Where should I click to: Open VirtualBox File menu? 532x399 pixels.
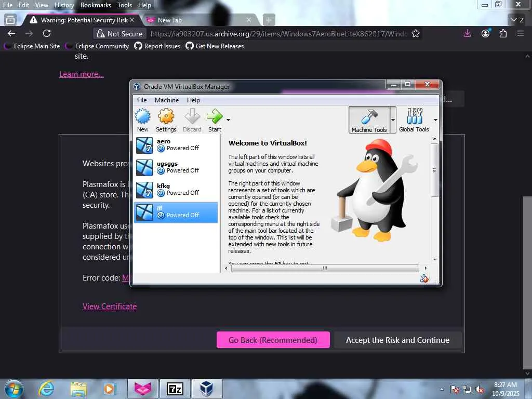click(x=142, y=100)
